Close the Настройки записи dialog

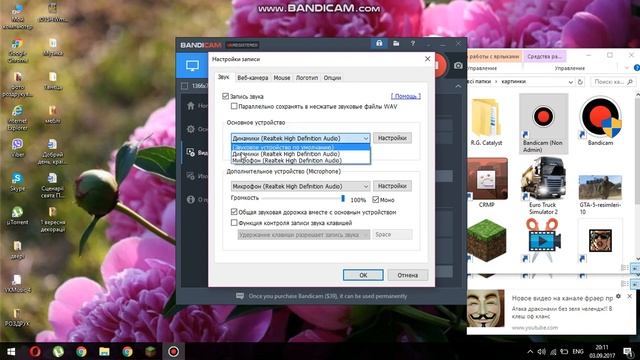[427, 59]
